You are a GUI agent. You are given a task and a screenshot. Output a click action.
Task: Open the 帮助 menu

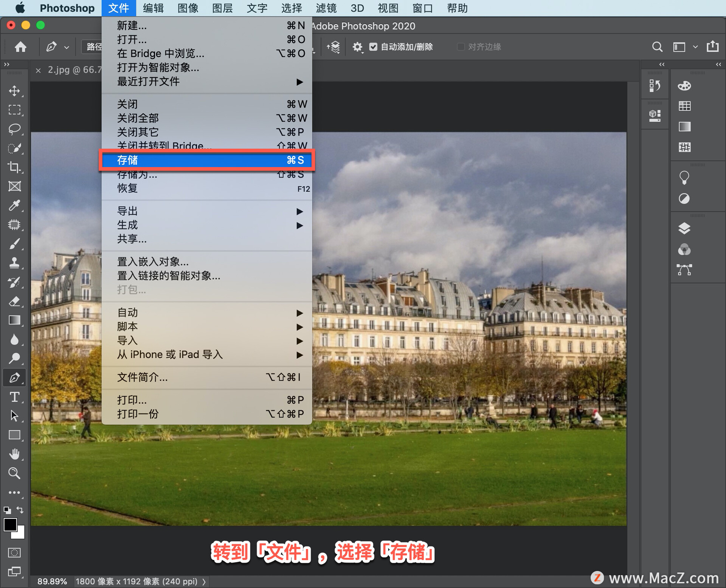[457, 8]
